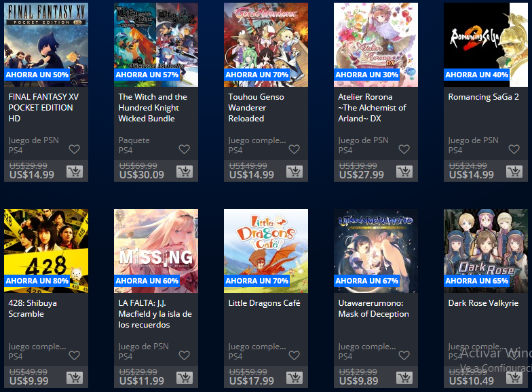Add LA FALTA J.J. Macfield to cart
The image size is (532, 392).
[185, 378]
